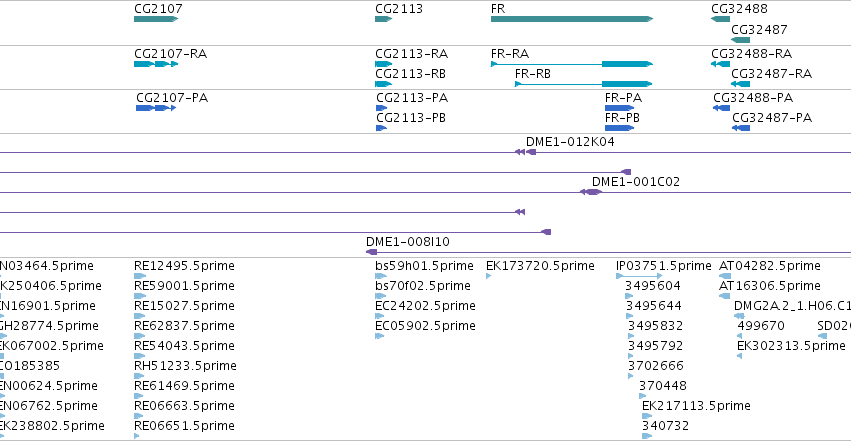The height and width of the screenshot is (441, 851).
Task: Click the 3702666 EST label
Action: pos(656,366)
